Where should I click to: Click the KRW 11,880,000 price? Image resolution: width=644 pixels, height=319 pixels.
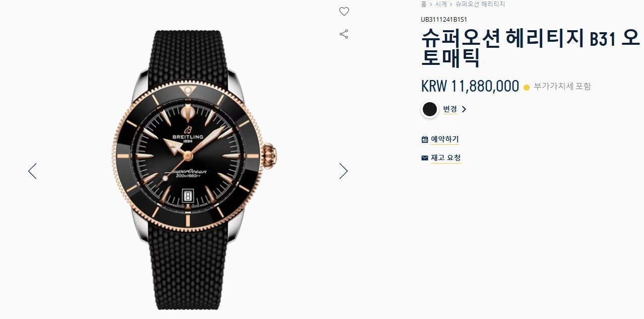(x=470, y=87)
